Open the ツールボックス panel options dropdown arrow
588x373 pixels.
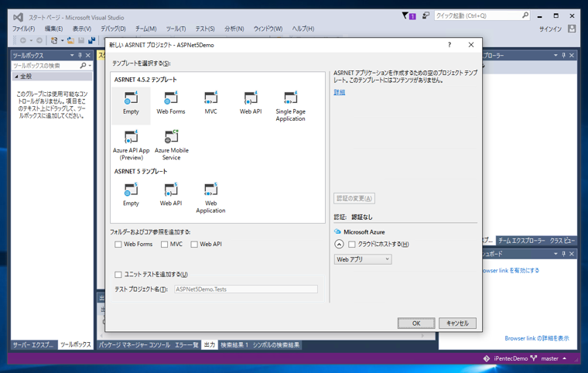coord(72,55)
